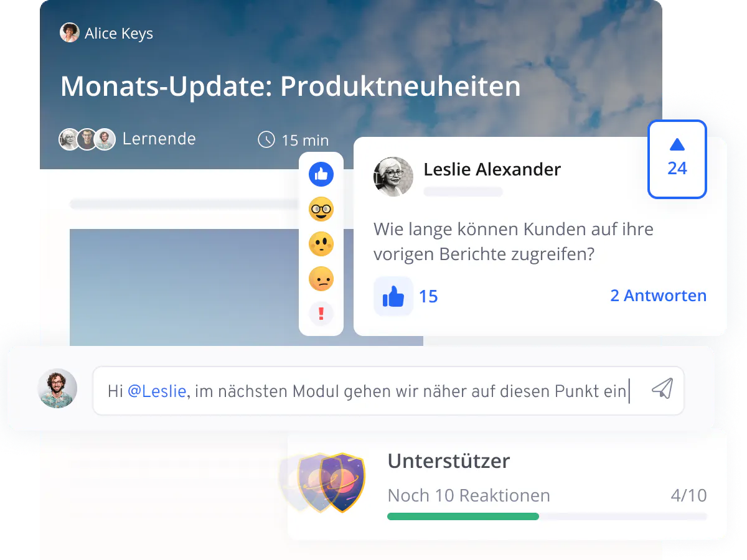Click the thumbs-up reaction in the emoji bar
The image size is (747, 560).
[x=321, y=175]
